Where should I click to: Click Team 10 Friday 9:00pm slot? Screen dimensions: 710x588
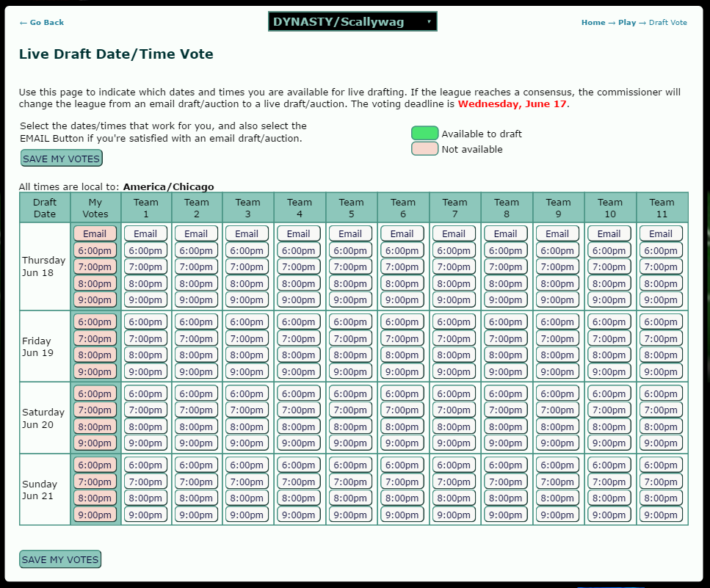609,371
